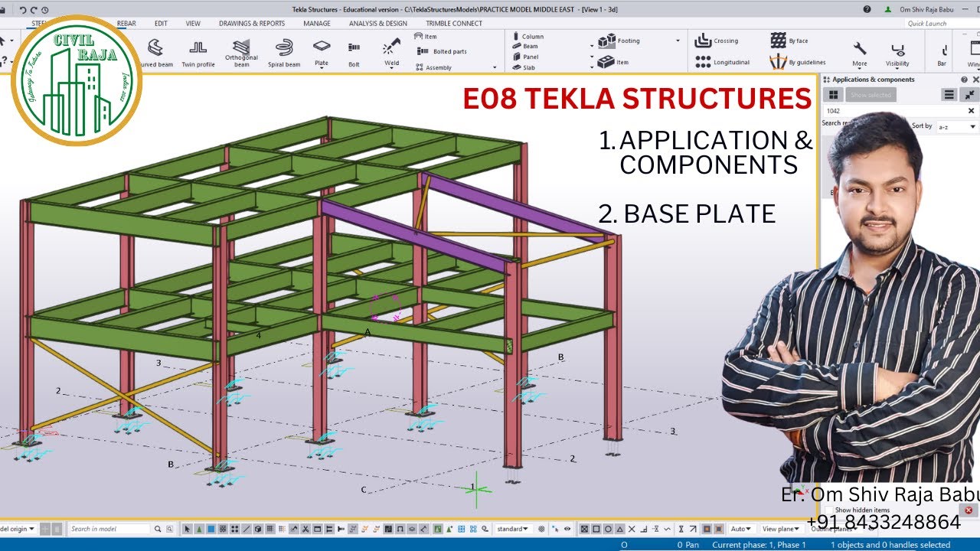Select the concrete Column tool
980x551 pixels.
[x=528, y=36]
